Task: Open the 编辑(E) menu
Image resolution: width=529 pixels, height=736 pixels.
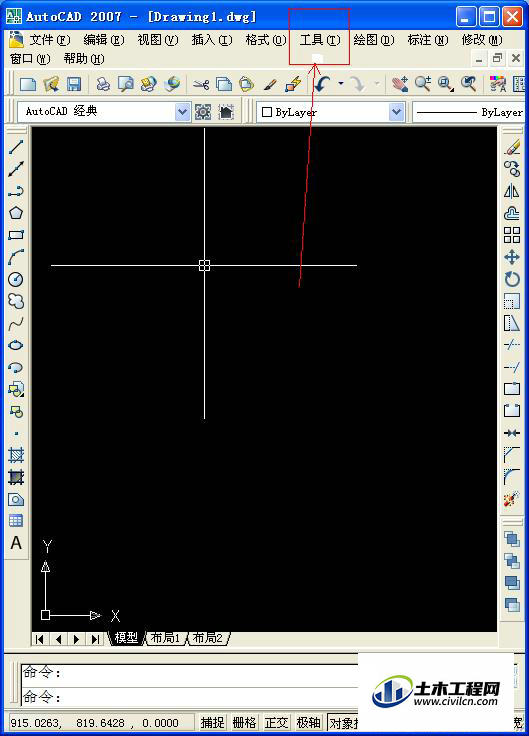Action: coord(104,40)
